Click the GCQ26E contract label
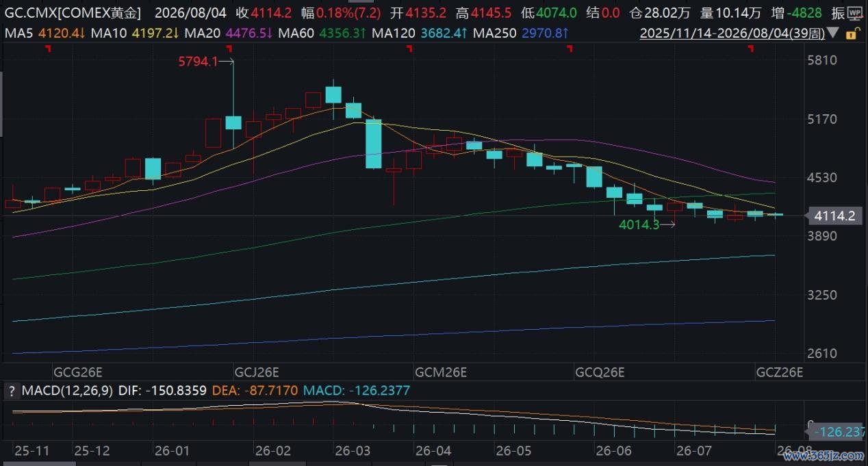Image resolution: width=868 pixels, height=466 pixels. pos(600,373)
